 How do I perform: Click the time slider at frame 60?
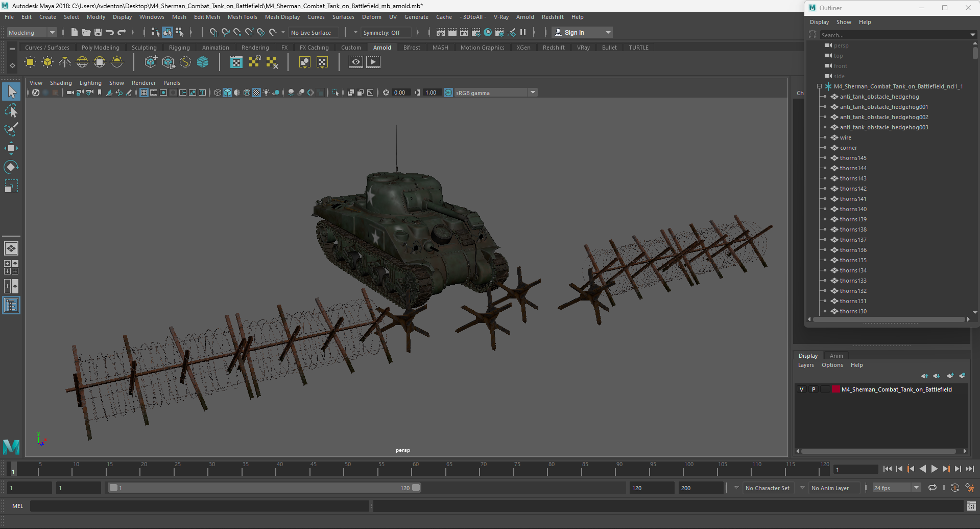tap(415, 469)
